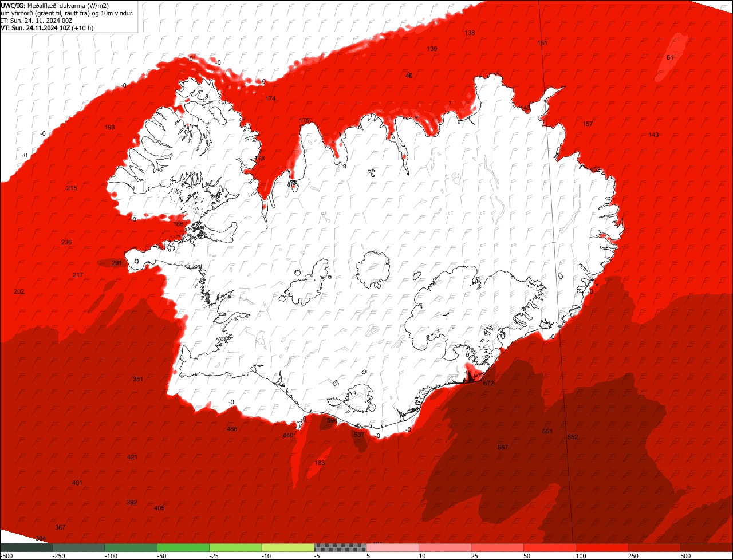Click the legend swatch between -50 and -25
The width and height of the screenshot is (733, 560).
183,547
